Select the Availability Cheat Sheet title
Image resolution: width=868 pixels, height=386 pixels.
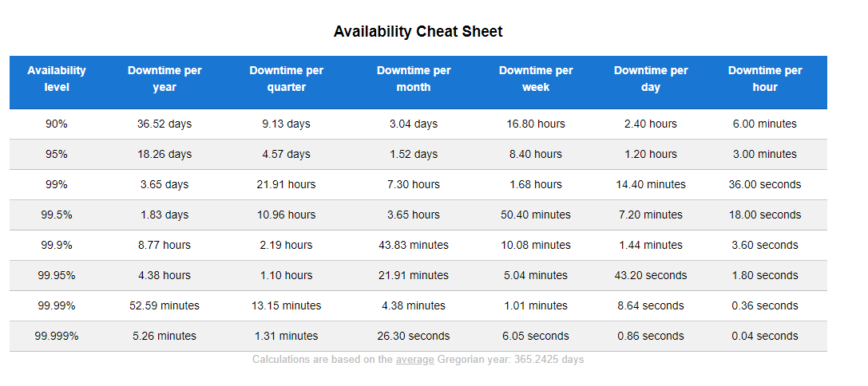click(418, 32)
